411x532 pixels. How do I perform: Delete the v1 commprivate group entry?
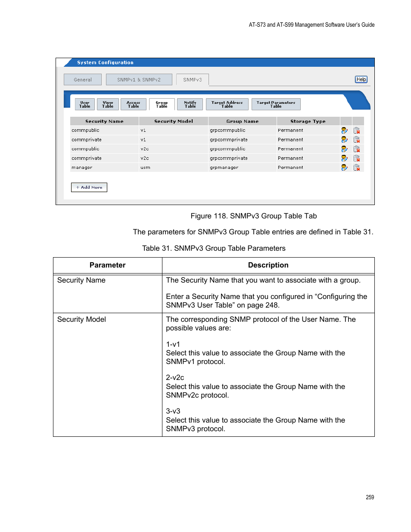click(x=356, y=140)
